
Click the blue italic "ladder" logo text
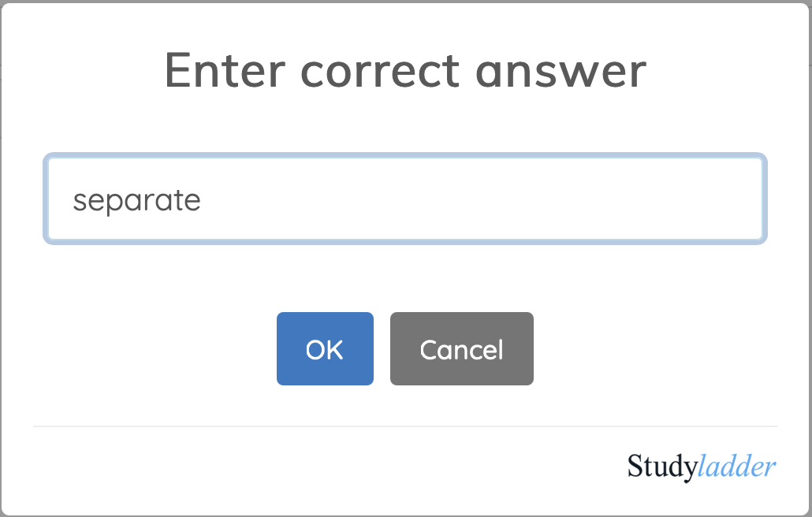[x=737, y=466]
